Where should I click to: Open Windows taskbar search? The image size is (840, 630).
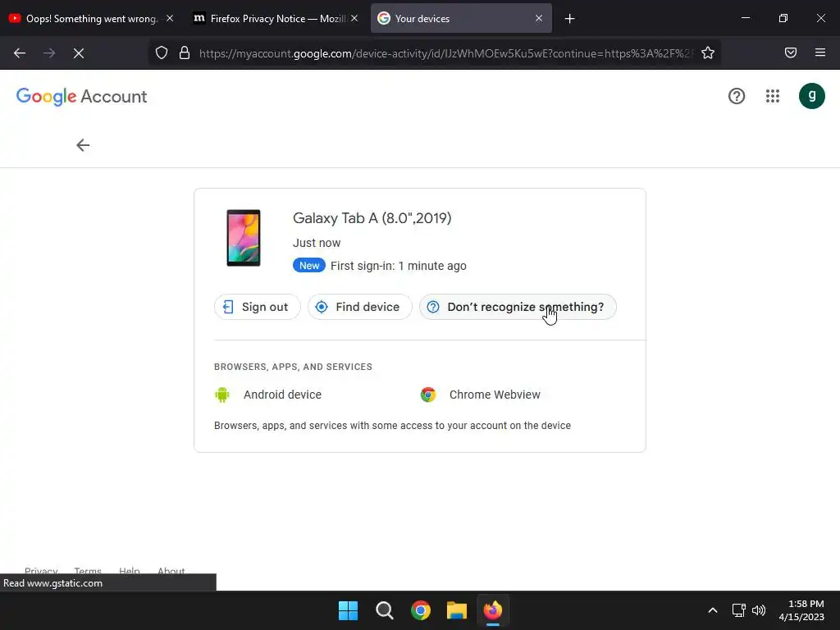tap(384, 610)
